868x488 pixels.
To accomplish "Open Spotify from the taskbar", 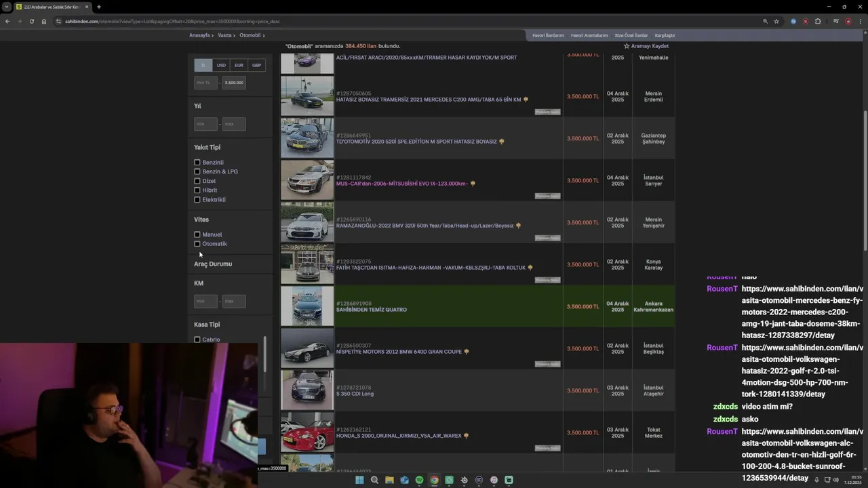I will click(x=419, y=480).
